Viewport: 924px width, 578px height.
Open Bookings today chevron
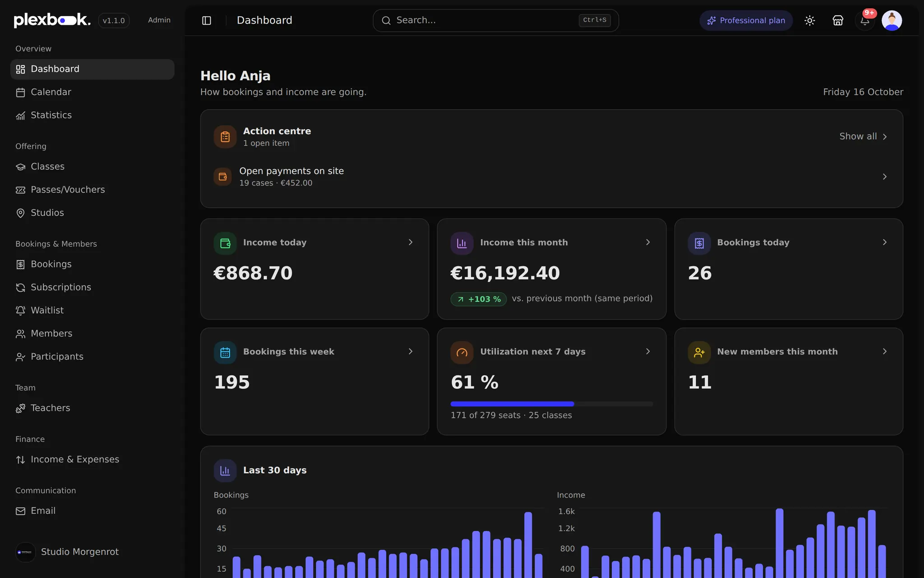(885, 242)
